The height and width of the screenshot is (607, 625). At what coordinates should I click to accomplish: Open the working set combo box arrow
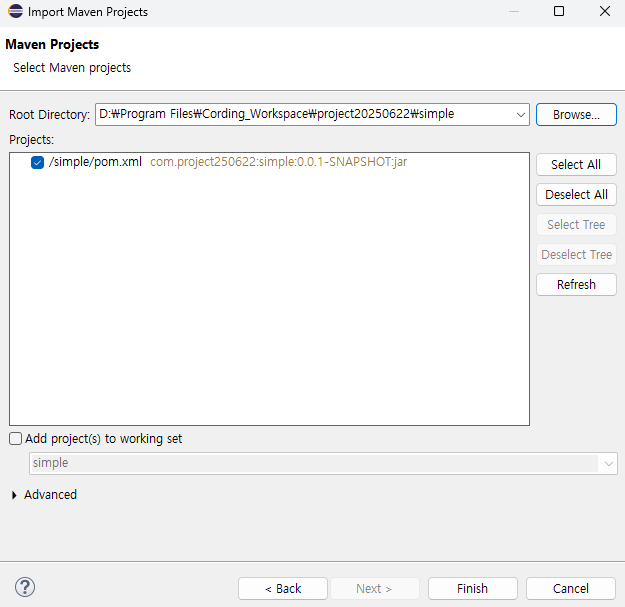[x=608, y=464]
